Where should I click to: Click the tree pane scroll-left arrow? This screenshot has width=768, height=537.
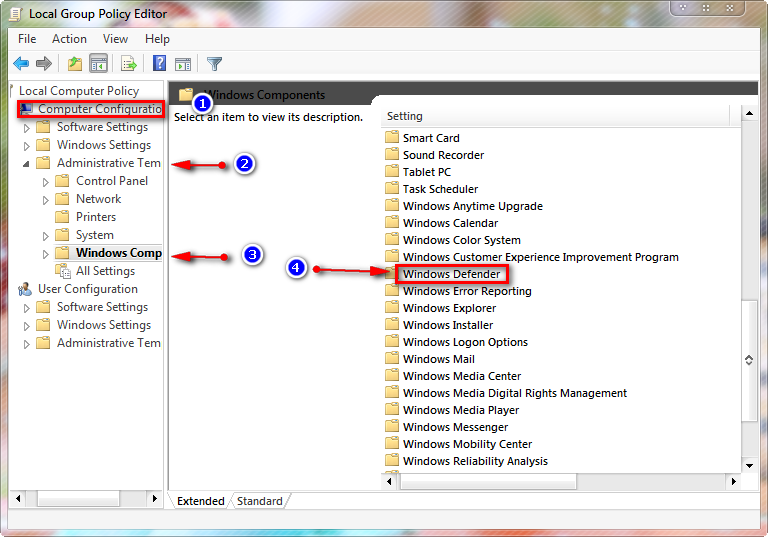pyautogui.click(x=18, y=498)
